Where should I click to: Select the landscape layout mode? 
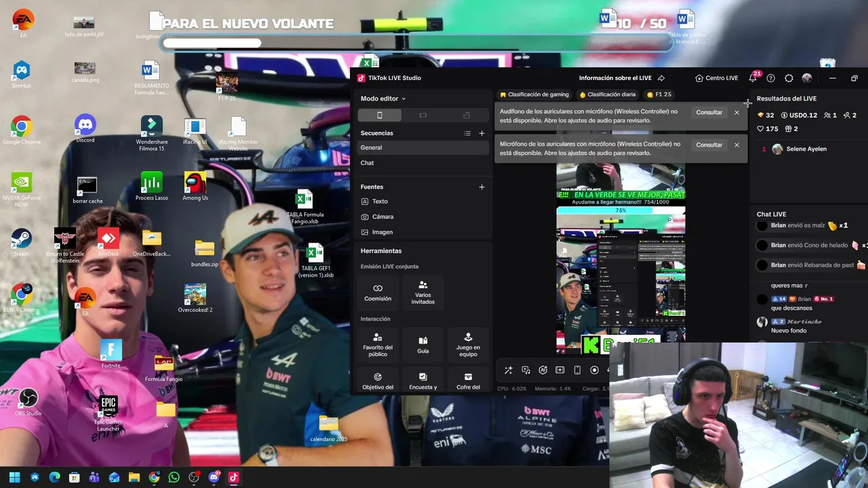423,115
